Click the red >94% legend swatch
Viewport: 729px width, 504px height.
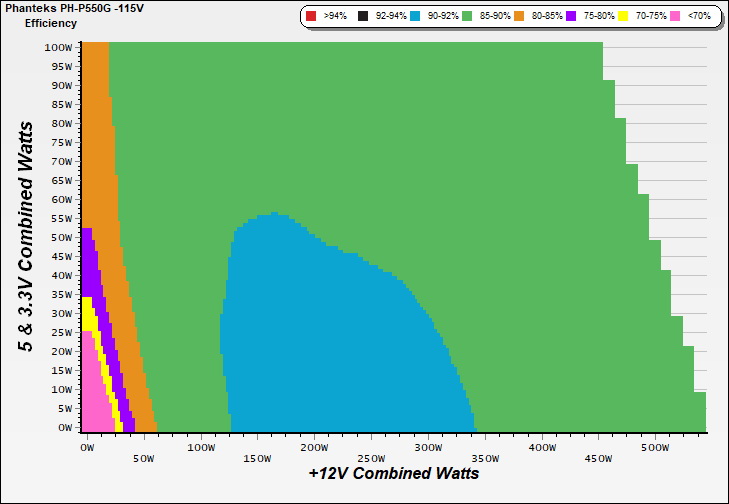pos(311,17)
